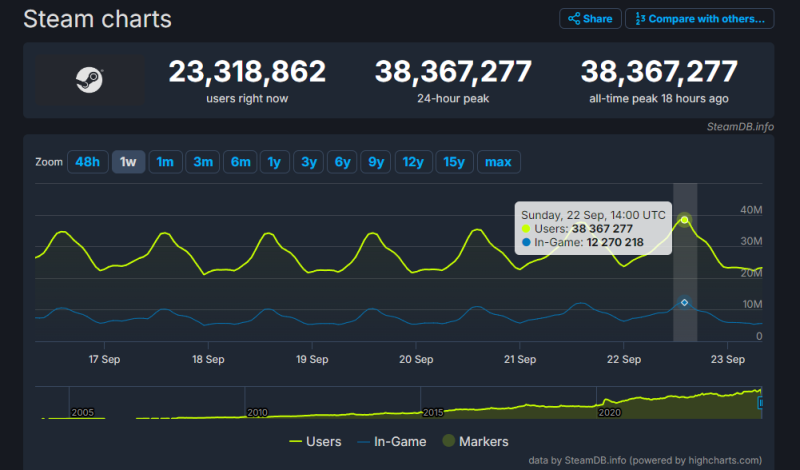This screenshot has width=800, height=470.
Task: Select the 1w zoom range
Action: tap(128, 162)
